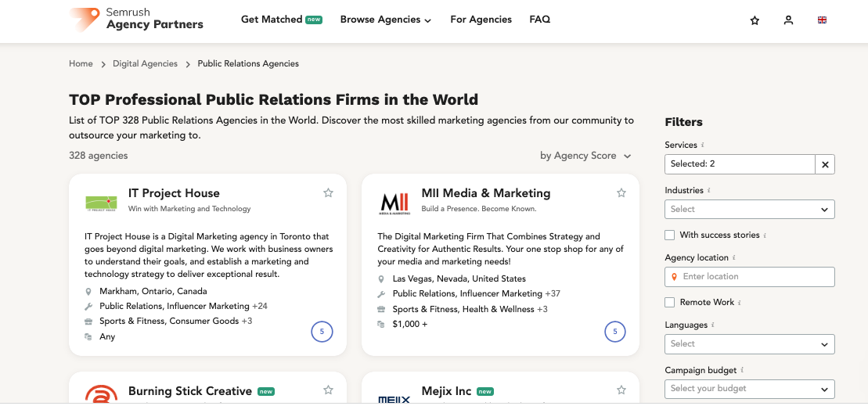Go to Digital Agencies breadcrumb
The height and width of the screenshot is (406, 868).
[145, 63]
